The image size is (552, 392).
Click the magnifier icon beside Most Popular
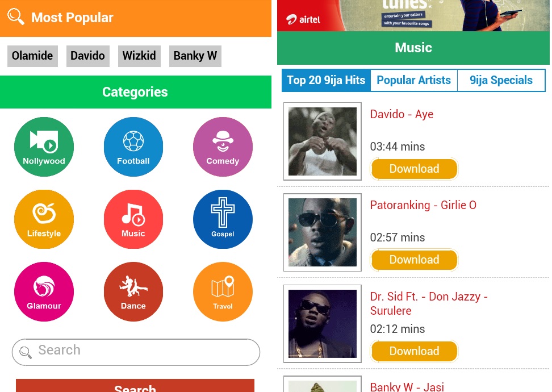point(16,16)
